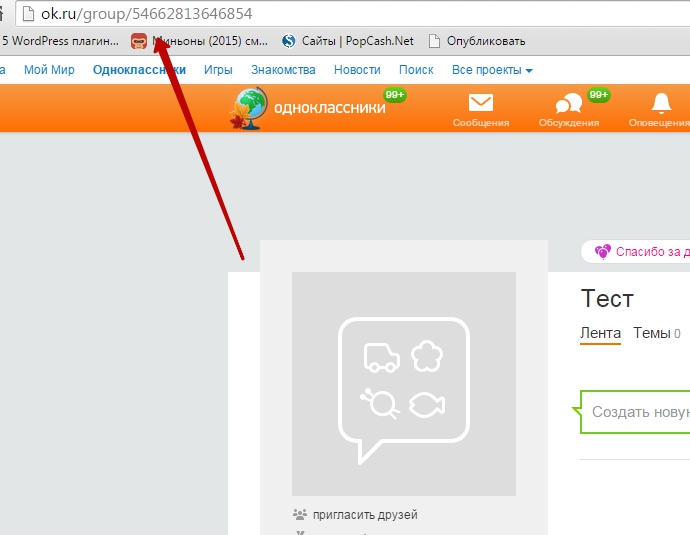Go to Мой Мир link
The image size is (690, 535).
(51, 70)
